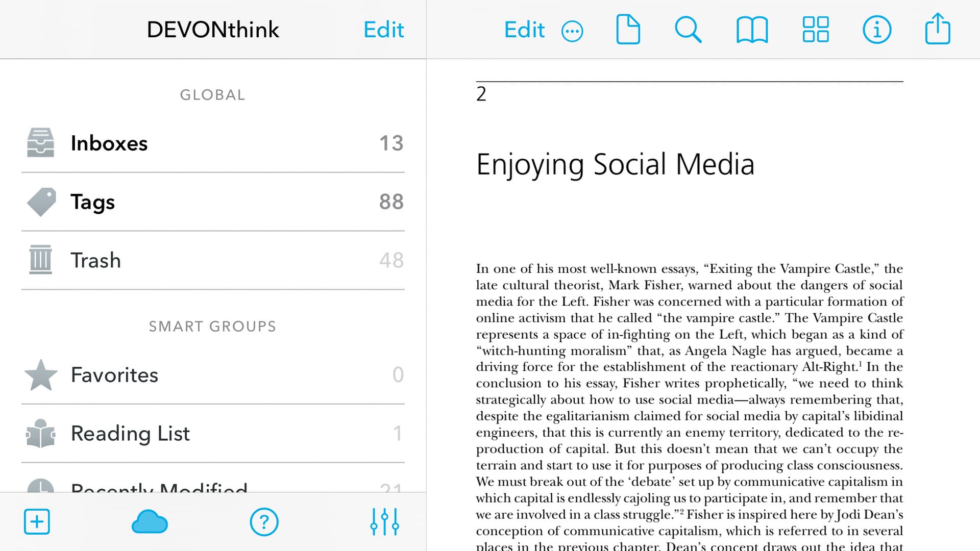
Task: Open settings sliders icon
Action: [x=384, y=521]
